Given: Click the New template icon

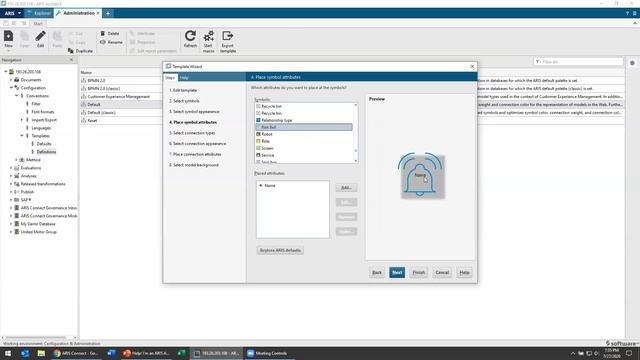Looking at the screenshot, I should point(9,37).
